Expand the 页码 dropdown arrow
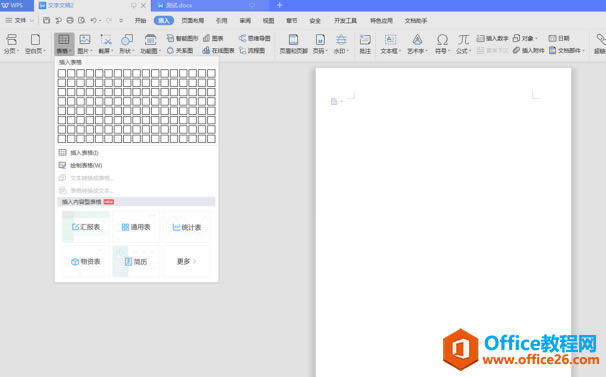The image size is (606, 377). 327,51
